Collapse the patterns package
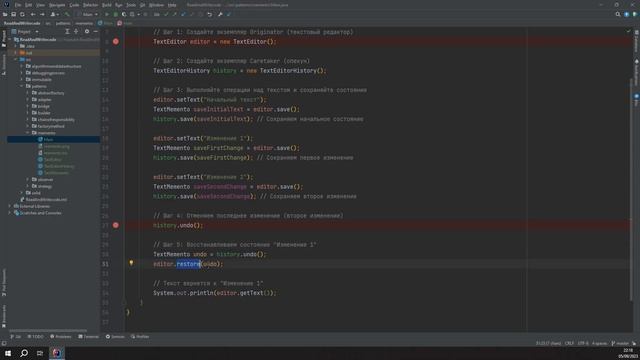The width and height of the screenshot is (640, 360). 22,86
